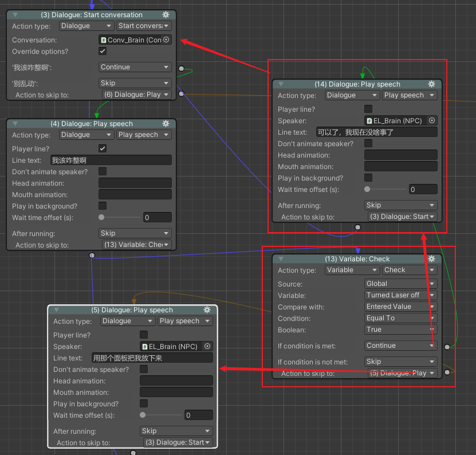Click Head animation field in node (5)
Image resolution: width=476 pixels, height=455 pixels.
[x=176, y=381]
